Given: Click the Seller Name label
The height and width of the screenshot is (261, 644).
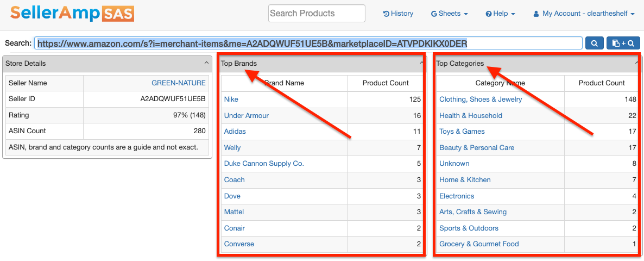Looking at the screenshot, I should [28, 83].
